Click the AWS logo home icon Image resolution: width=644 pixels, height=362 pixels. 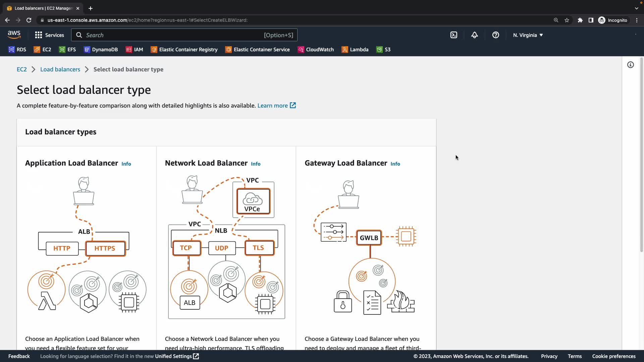point(14,35)
